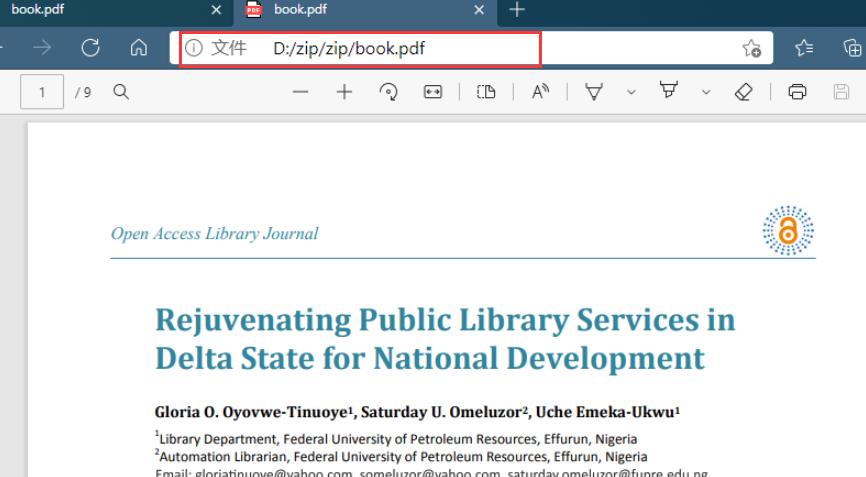The image size is (866, 477).
Task: Select the Erase tool
Action: (742, 92)
